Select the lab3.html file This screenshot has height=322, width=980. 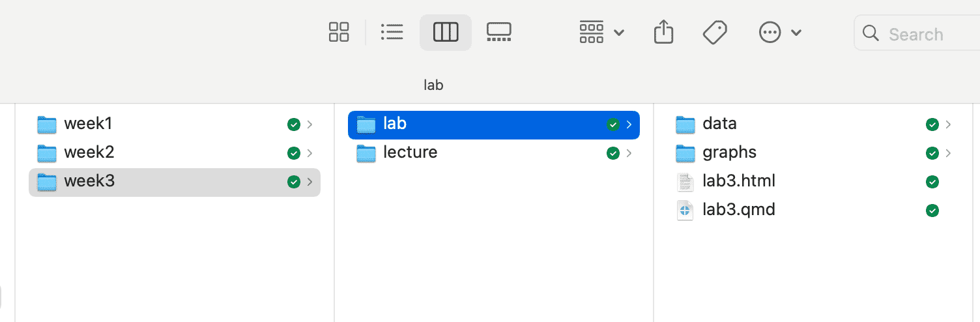coord(738,181)
